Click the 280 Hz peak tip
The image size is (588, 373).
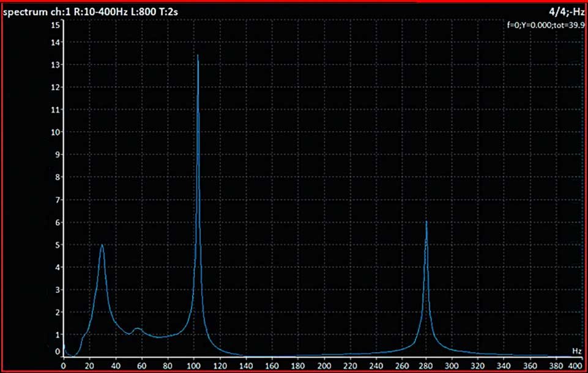(x=426, y=223)
